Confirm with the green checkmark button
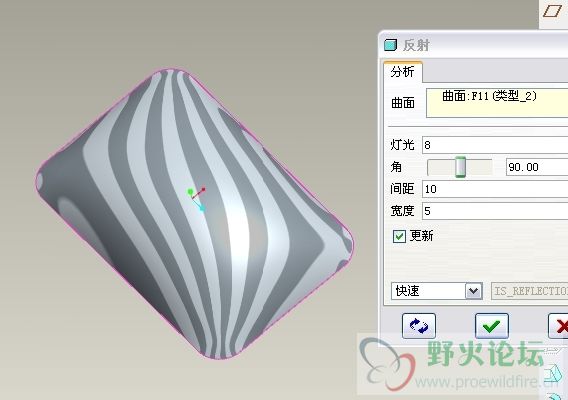 [492, 326]
